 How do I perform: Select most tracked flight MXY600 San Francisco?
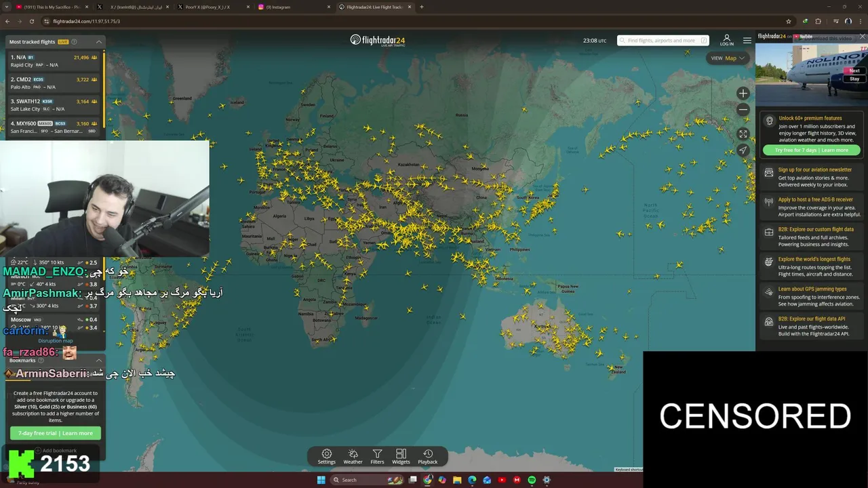point(54,127)
